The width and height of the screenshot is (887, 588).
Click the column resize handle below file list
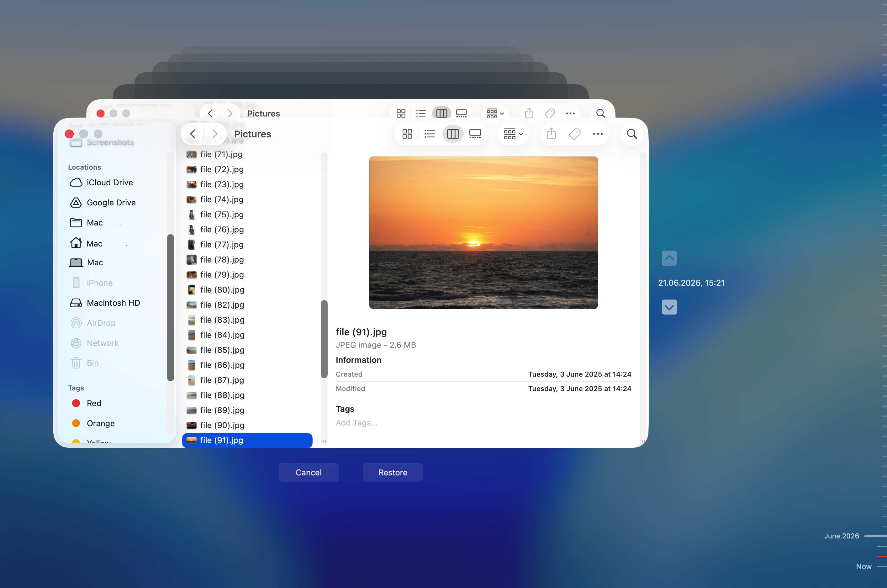(x=324, y=442)
